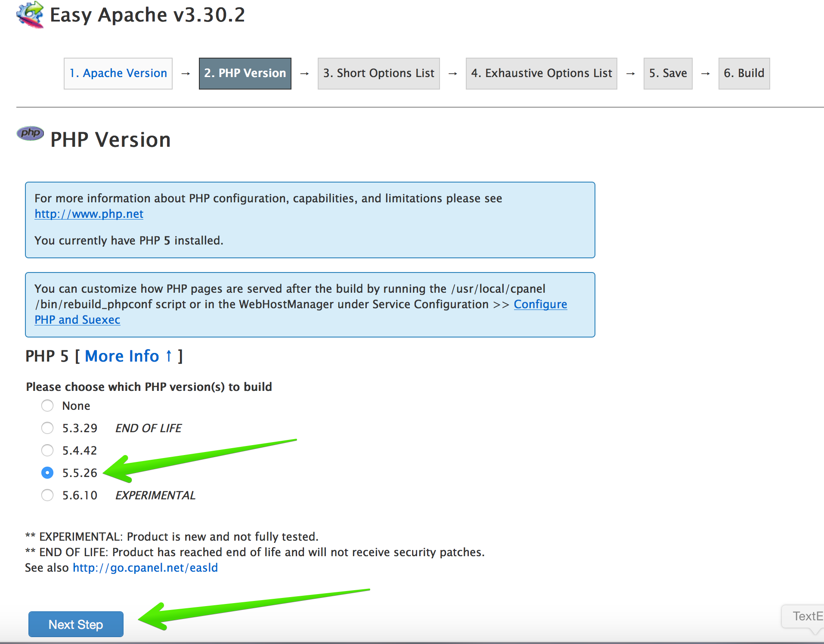Click the EXPERIMENTAL label beside 5.6.10
Viewport: 824px width, 644px height.
(x=155, y=495)
